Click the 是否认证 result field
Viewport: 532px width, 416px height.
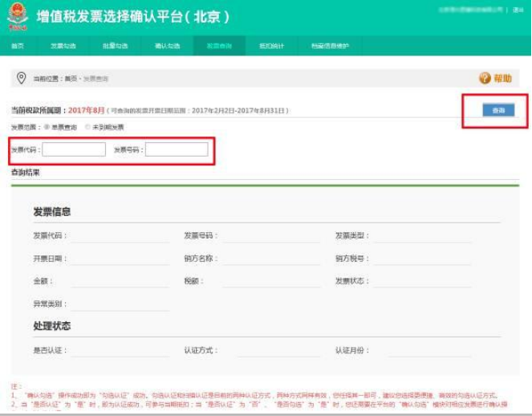click(x=120, y=350)
